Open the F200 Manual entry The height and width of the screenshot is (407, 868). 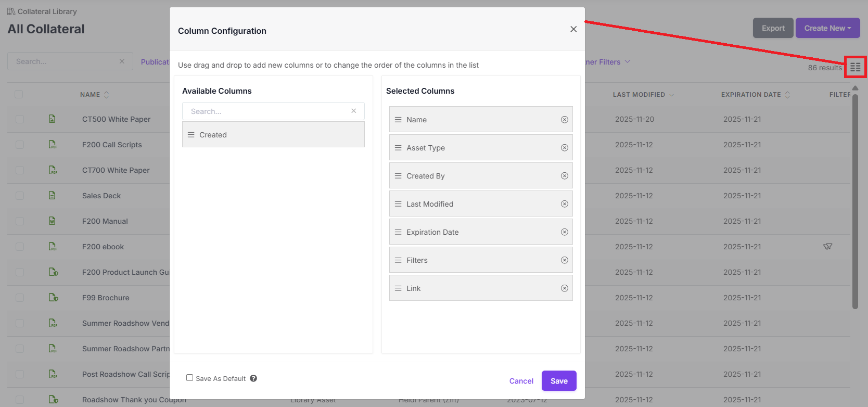105,221
